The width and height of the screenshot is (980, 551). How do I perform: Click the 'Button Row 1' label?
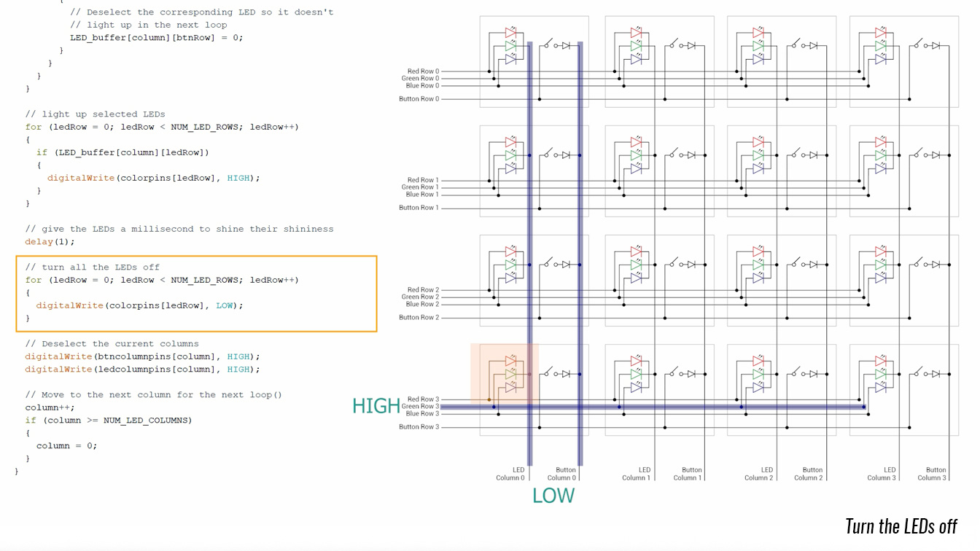pyautogui.click(x=419, y=208)
